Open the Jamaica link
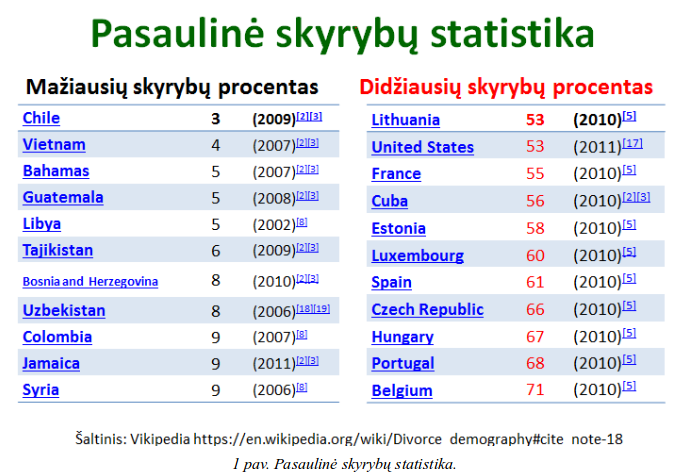Viewport: 689px width, 472px height. pyautogui.click(x=51, y=363)
